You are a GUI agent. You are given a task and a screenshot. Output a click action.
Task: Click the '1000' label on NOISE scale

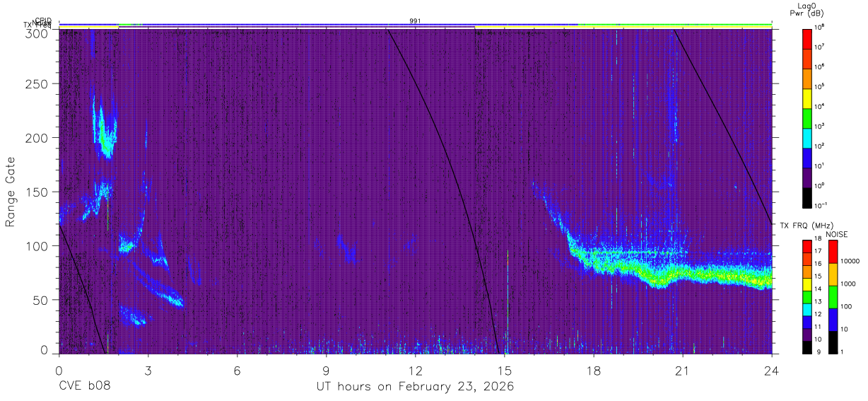pyautogui.click(x=848, y=285)
